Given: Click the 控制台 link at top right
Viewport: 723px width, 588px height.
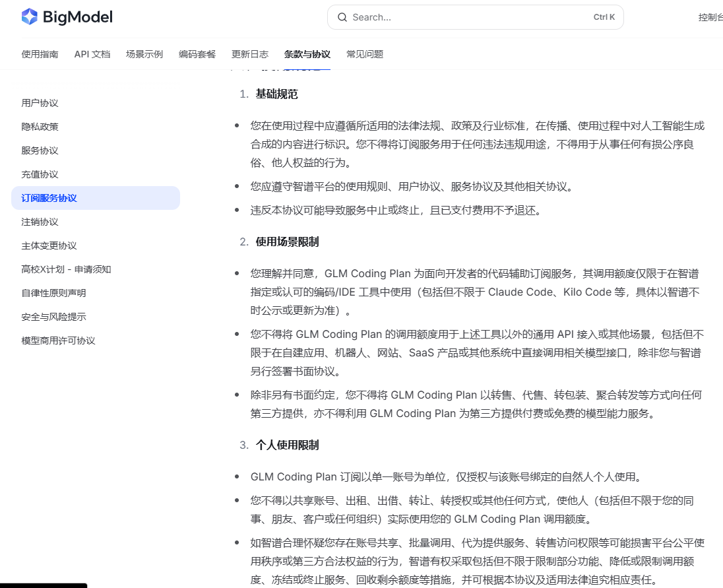Looking at the screenshot, I should pos(710,18).
